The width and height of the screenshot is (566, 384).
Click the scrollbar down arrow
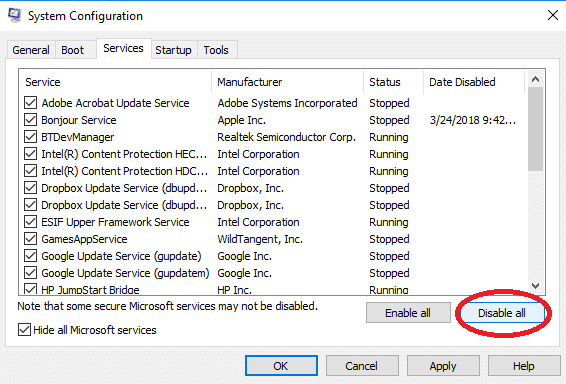[536, 285]
